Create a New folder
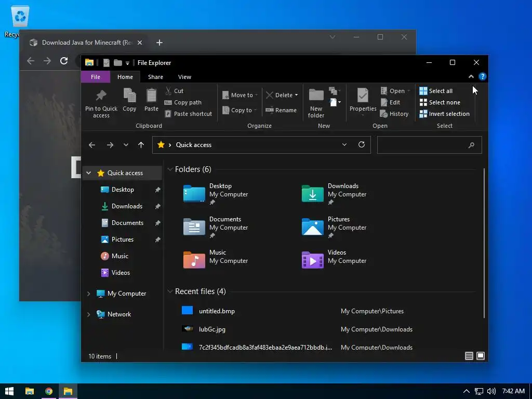 [x=316, y=103]
